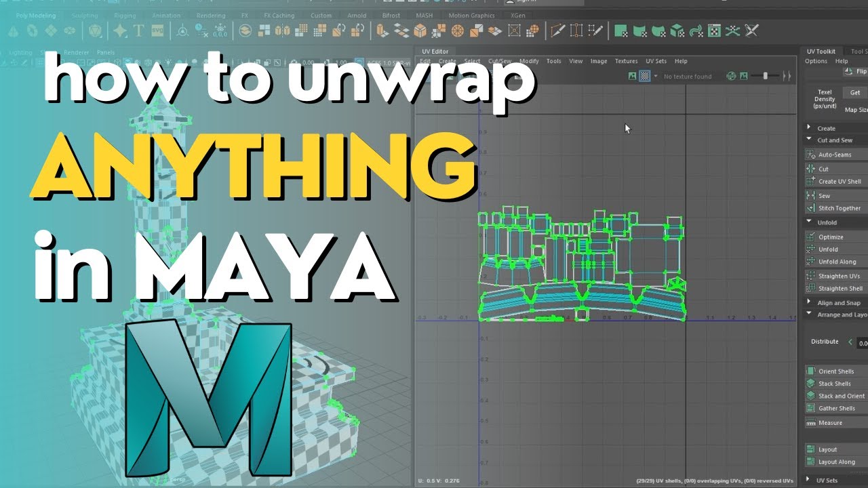
Task: Click the star-shaped Super Shape shelf icon
Action: coord(120,31)
